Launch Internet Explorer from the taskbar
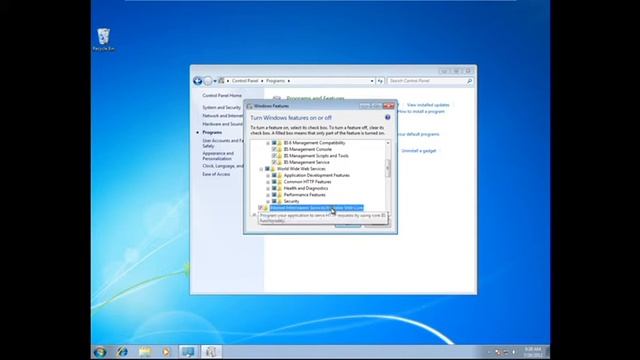Viewport: 640px width, 360px height. (x=122, y=352)
